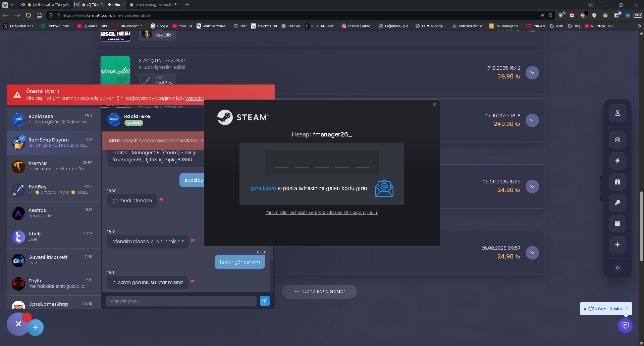The image size is (644, 346).
Task: Open Instagram icon in right sidebar
Action: tap(618, 140)
